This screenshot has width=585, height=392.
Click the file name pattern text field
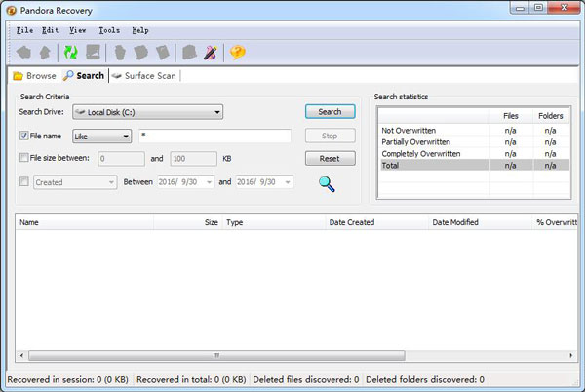(214, 136)
